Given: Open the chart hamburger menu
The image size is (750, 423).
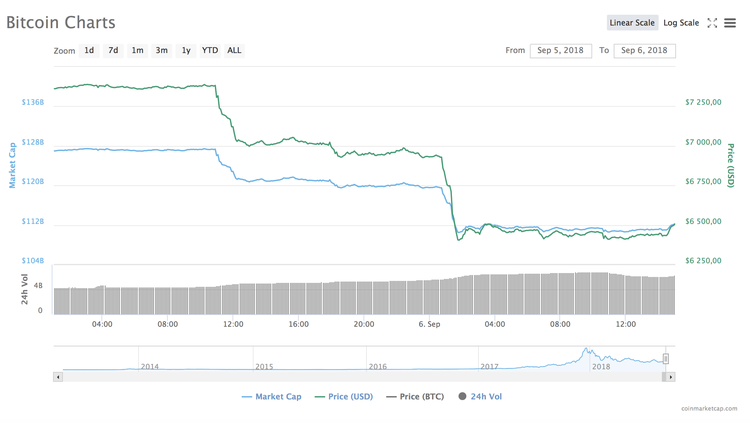Looking at the screenshot, I should pos(729,23).
